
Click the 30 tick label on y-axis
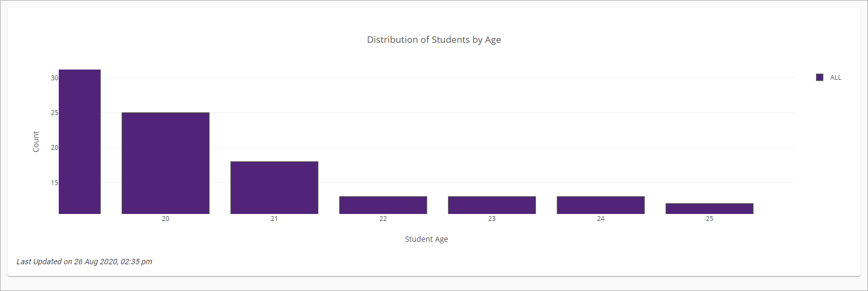coord(54,78)
